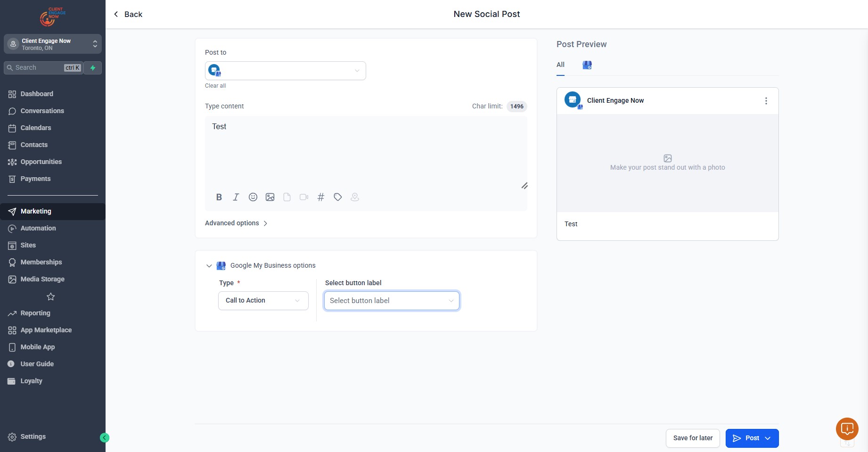Click the account avatar in the Post to field

[214, 71]
